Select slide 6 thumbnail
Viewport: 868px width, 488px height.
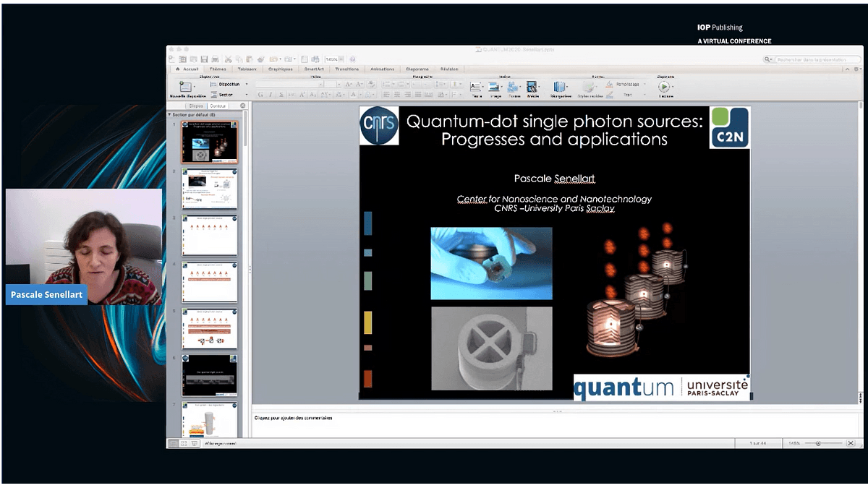(209, 375)
